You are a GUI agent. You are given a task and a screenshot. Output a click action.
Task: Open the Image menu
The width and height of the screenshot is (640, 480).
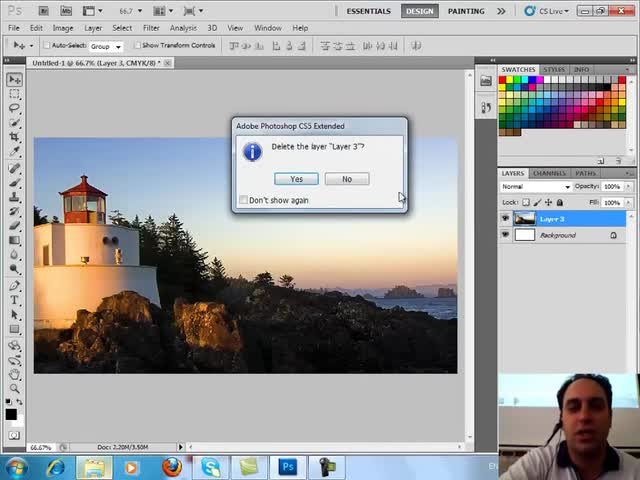[63, 28]
